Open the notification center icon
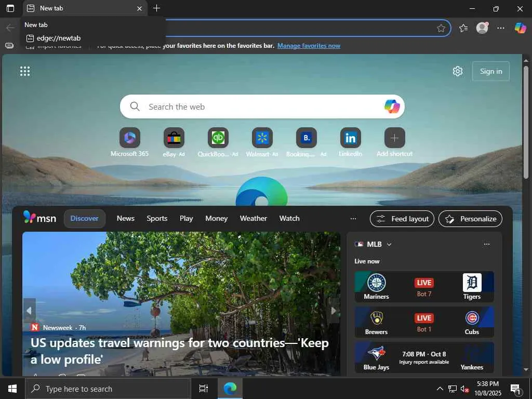The width and height of the screenshot is (532, 399). (x=516, y=389)
